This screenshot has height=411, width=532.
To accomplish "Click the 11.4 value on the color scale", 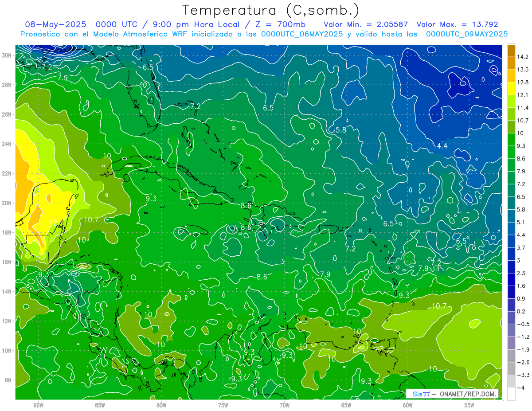I will (523, 108).
